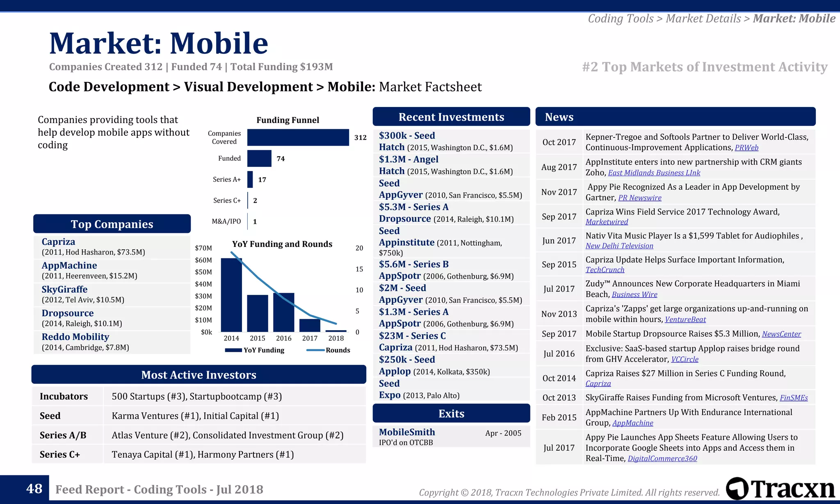
Task: Click Coding Tools in the breadcrumb
Action: tap(620, 18)
